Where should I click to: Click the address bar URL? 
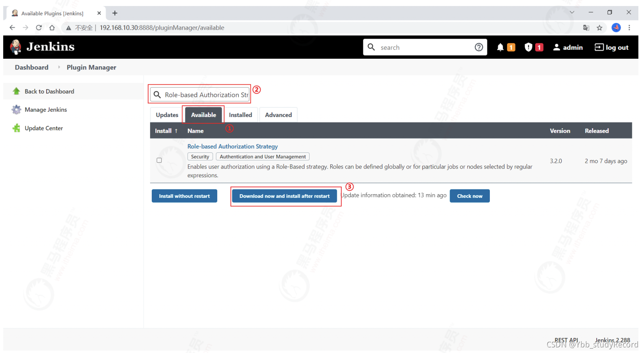[x=162, y=28]
